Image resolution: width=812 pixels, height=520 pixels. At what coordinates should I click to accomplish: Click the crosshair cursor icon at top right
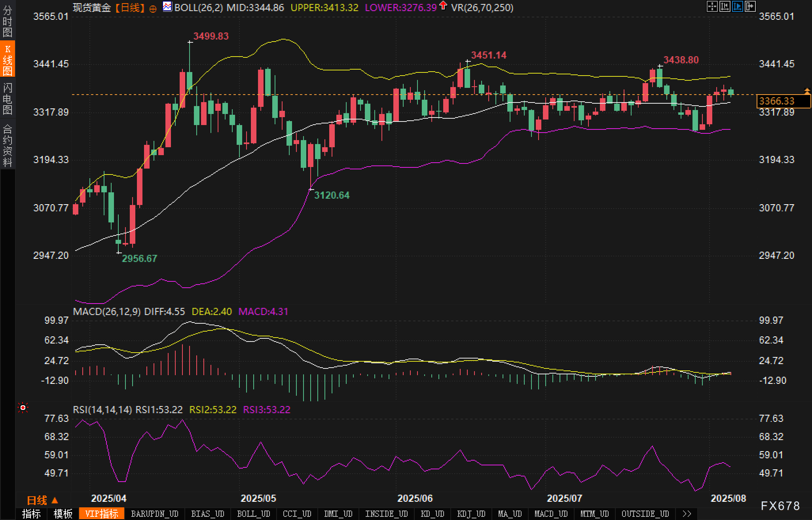pos(712,6)
